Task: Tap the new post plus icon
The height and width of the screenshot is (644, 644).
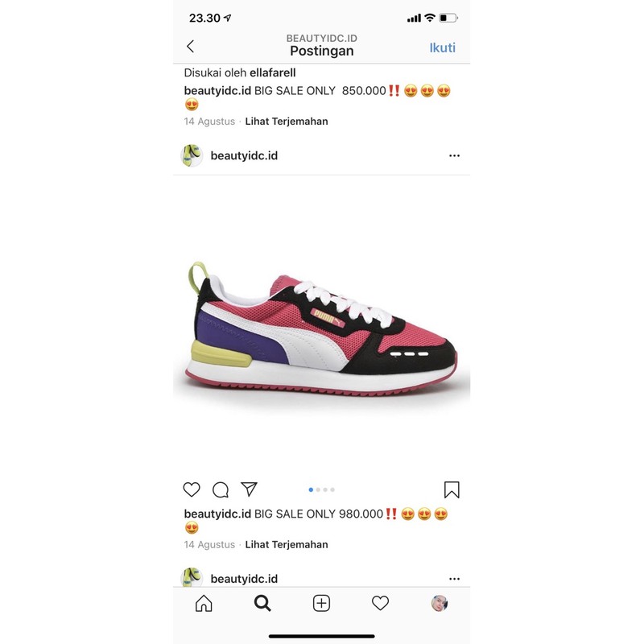Action: coord(321,603)
